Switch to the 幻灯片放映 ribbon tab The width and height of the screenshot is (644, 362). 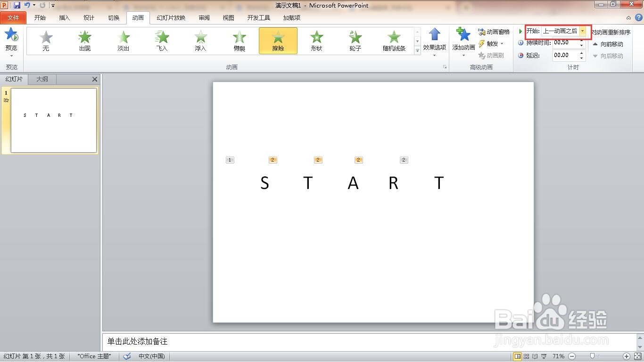coord(171,18)
